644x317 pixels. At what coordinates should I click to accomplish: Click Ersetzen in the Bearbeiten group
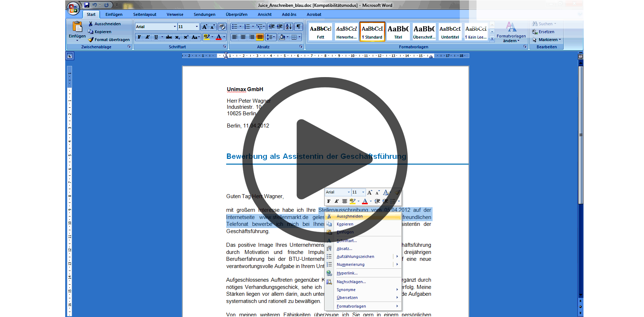[x=546, y=32]
